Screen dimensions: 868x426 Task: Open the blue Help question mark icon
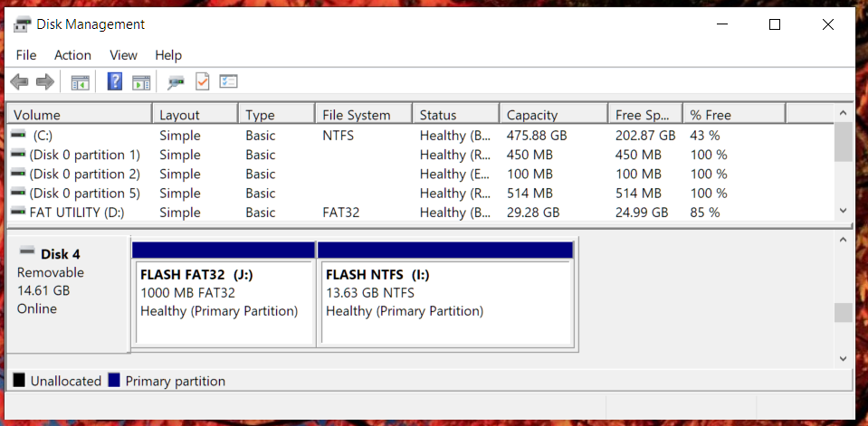tap(115, 82)
